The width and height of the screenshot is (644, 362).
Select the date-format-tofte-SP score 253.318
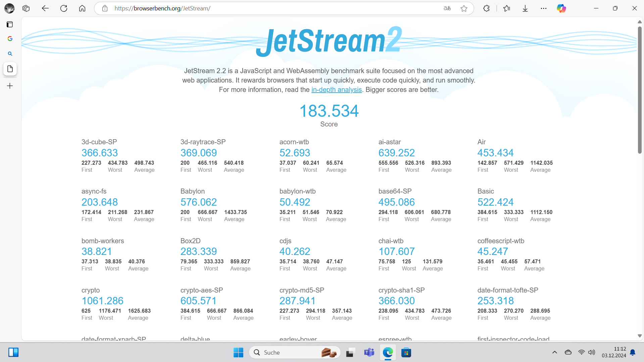coord(496,301)
